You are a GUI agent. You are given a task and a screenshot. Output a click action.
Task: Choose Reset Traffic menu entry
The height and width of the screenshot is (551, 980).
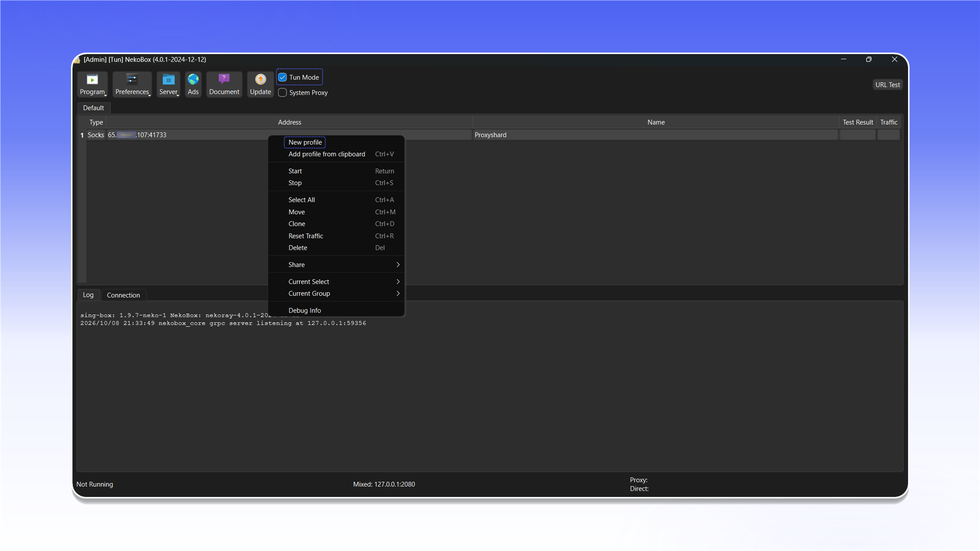pyautogui.click(x=336, y=236)
